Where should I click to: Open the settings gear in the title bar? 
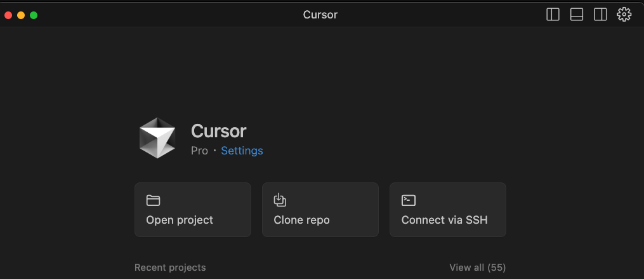tap(624, 15)
